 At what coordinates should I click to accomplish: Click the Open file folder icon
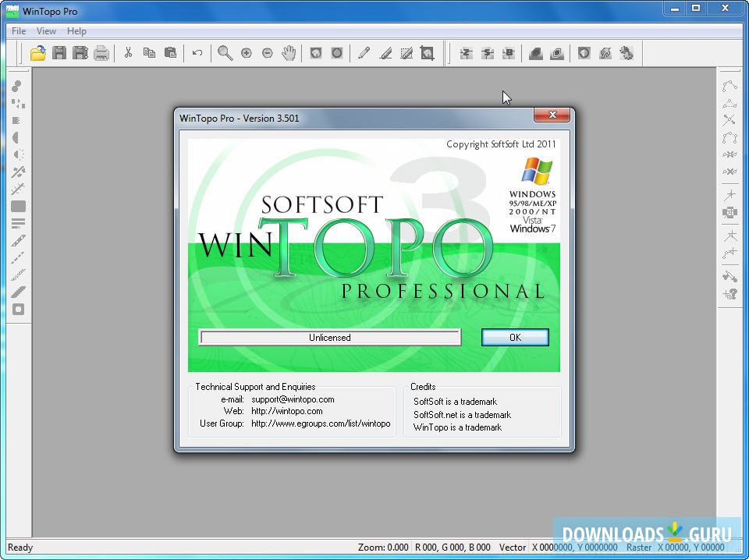coord(37,53)
